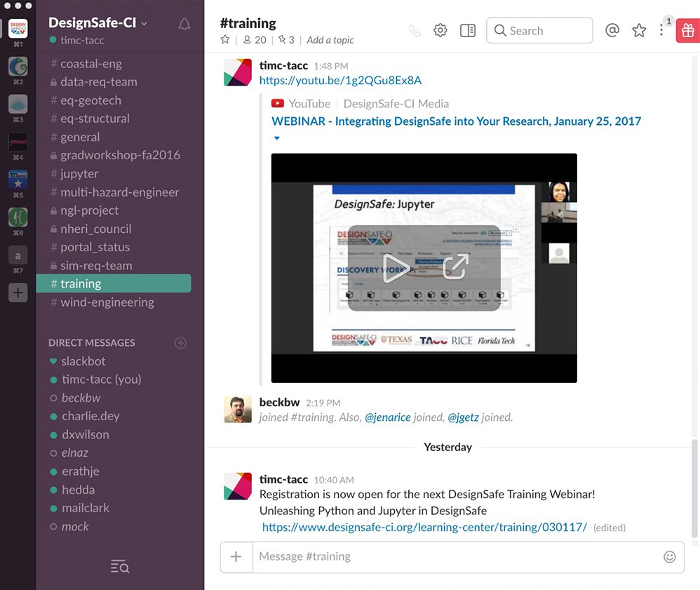Open direct message with charlie.dey
The height and width of the screenshot is (590, 700).
[90, 416]
